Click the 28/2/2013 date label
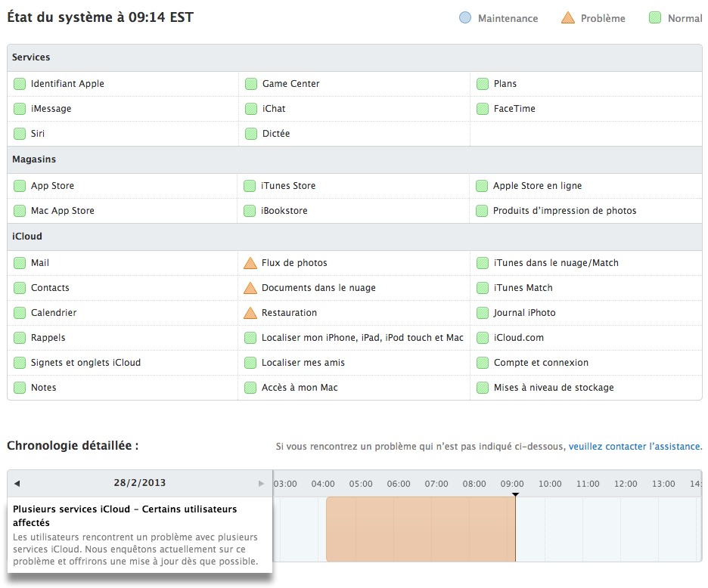 coord(139,483)
